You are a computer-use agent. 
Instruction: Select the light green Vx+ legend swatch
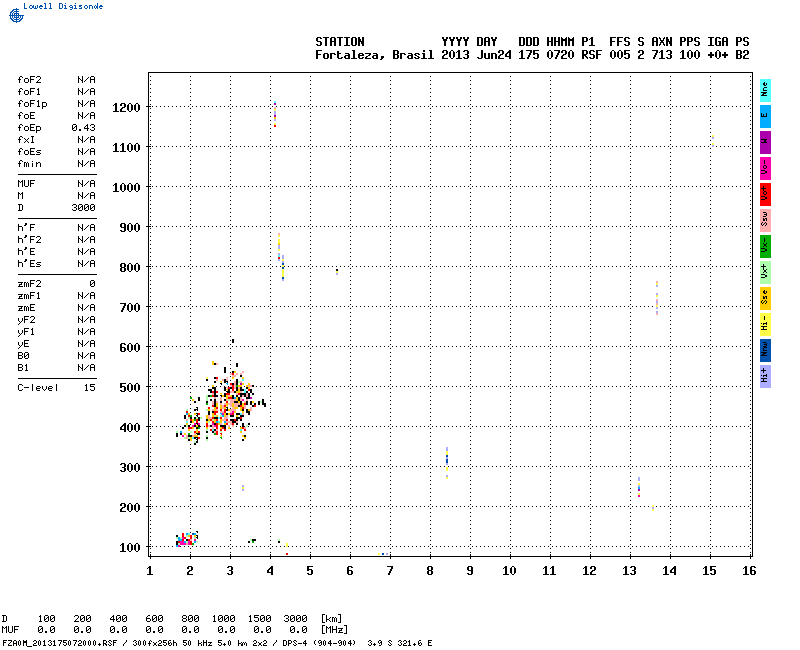point(765,272)
